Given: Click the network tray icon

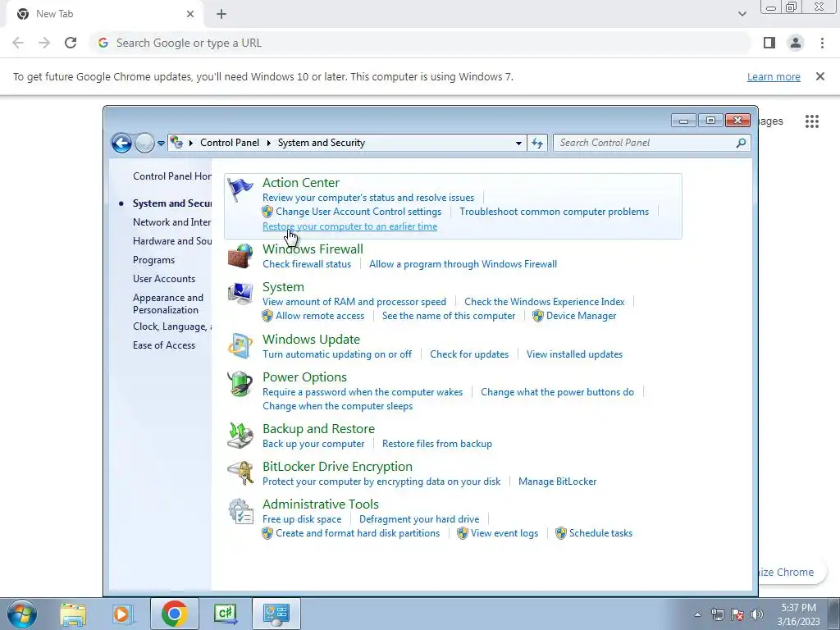Looking at the screenshot, I should pyautogui.click(x=717, y=614).
